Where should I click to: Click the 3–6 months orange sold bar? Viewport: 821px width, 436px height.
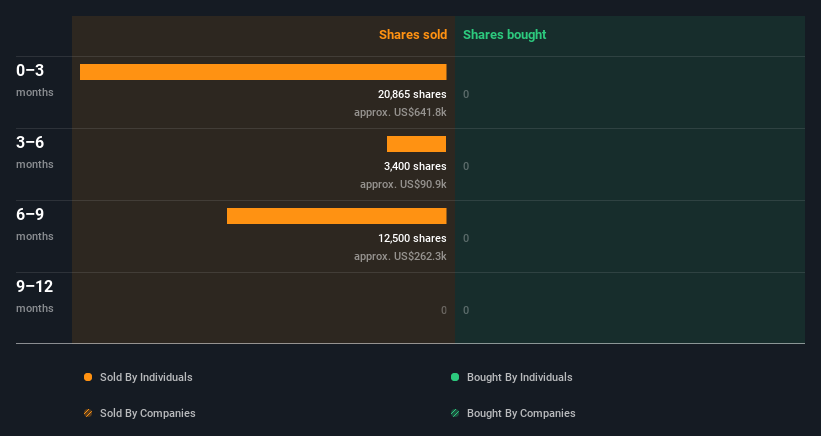click(x=416, y=144)
